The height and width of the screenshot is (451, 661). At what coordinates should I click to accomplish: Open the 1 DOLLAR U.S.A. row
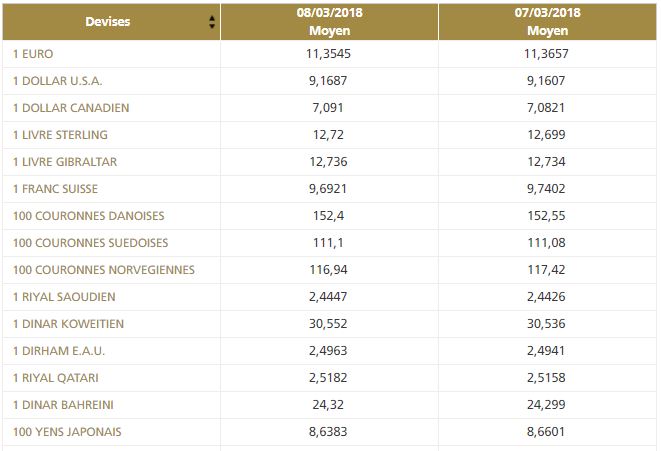tap(58, 81)
